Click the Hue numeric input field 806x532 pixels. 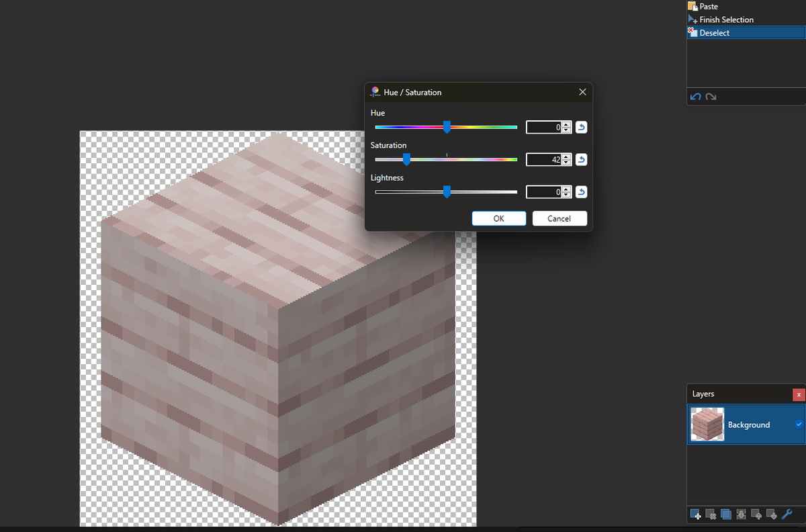544,127
